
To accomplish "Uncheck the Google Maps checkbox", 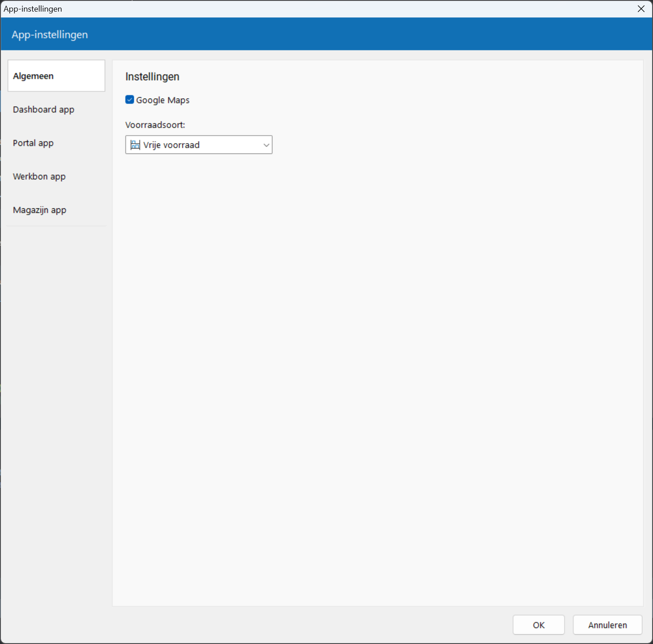I will click(130, 100).
